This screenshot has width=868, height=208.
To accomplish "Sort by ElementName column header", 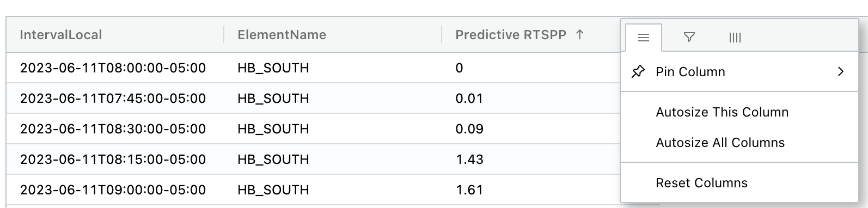I will pos(282,35).
